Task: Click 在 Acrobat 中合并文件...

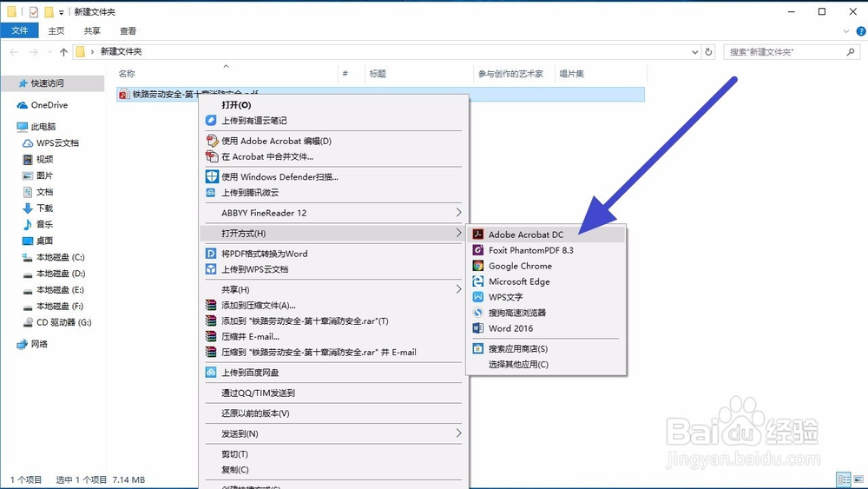Action: coord(334,156)
